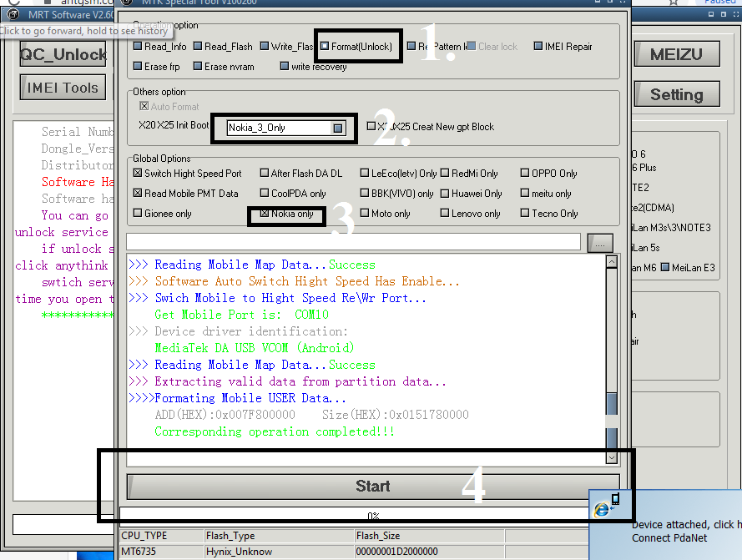Click the Start button

373,487
